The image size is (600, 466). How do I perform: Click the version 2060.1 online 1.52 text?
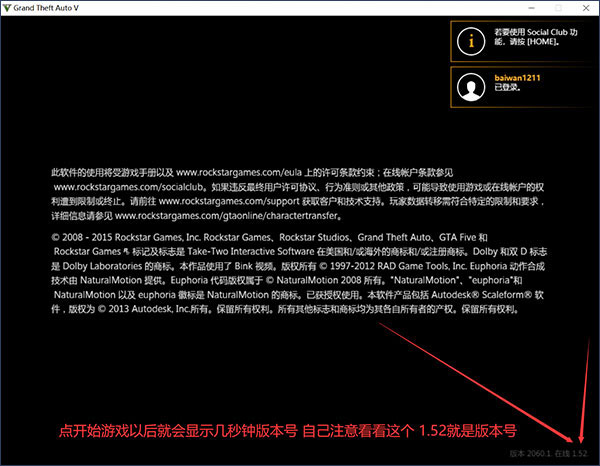548,453
